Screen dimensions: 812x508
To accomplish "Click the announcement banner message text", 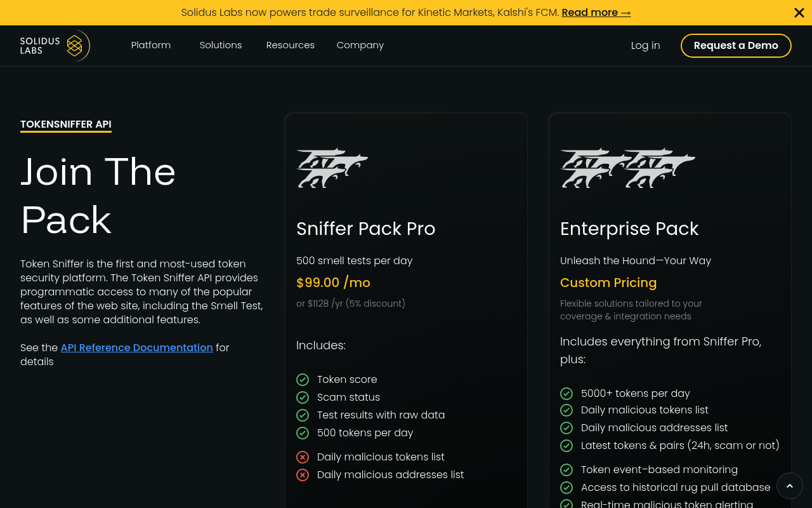I will (370, 13).
